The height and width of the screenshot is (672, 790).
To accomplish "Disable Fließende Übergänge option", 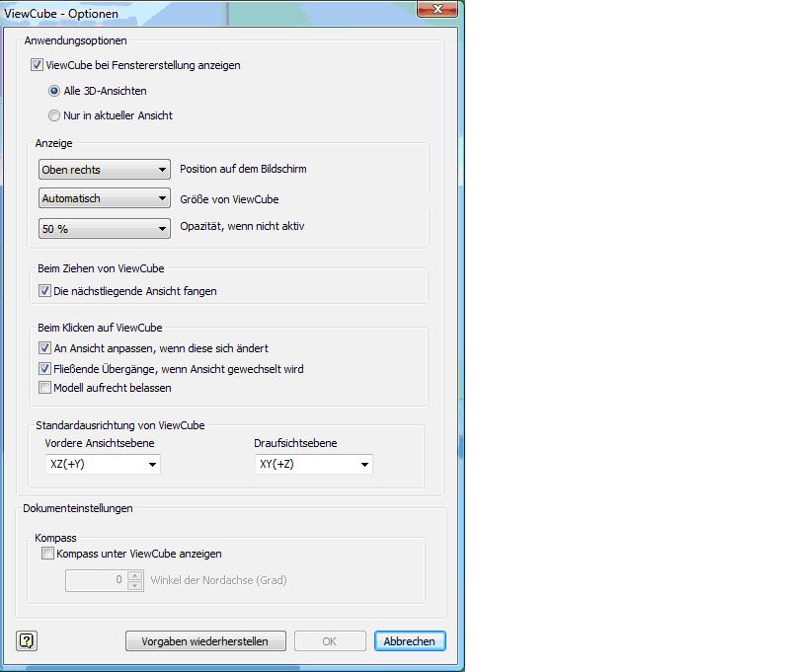I will click(44, 369).
